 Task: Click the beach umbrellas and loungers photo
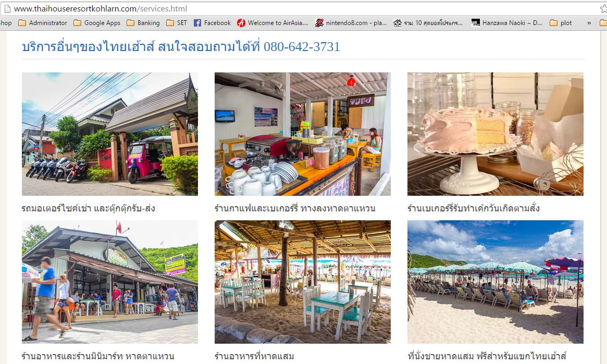click(x=495, y=282)
